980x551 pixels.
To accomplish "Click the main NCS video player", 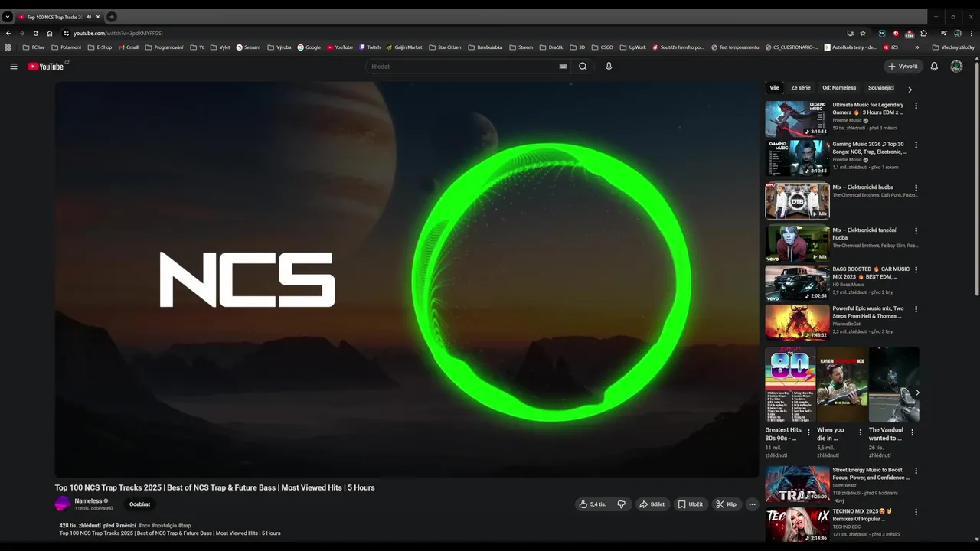I will (x=407, y=279).
